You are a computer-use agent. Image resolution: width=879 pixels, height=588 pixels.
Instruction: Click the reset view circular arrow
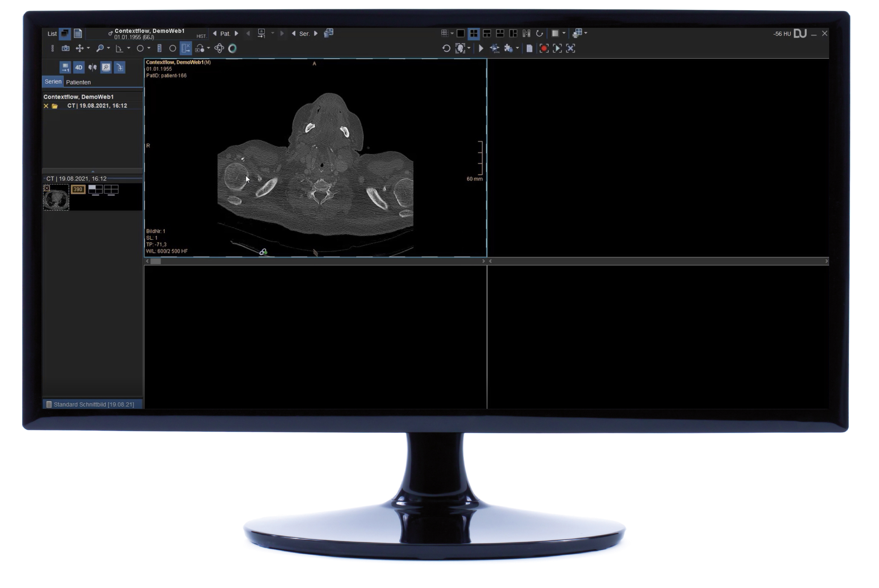point(446,48)
